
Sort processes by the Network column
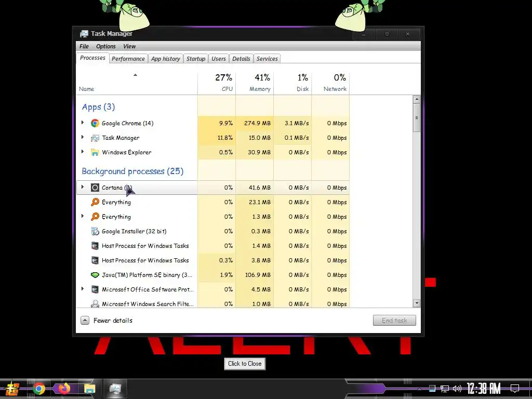(x=330, y=83)
